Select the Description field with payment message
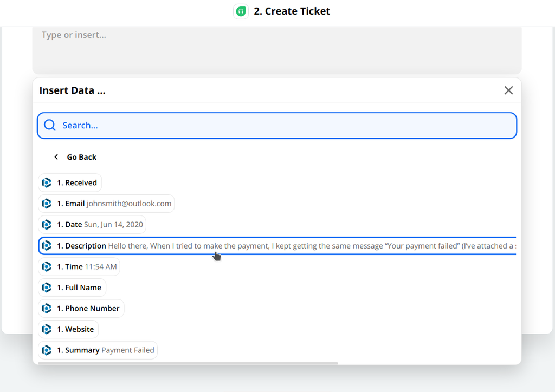 coord(163,245)
